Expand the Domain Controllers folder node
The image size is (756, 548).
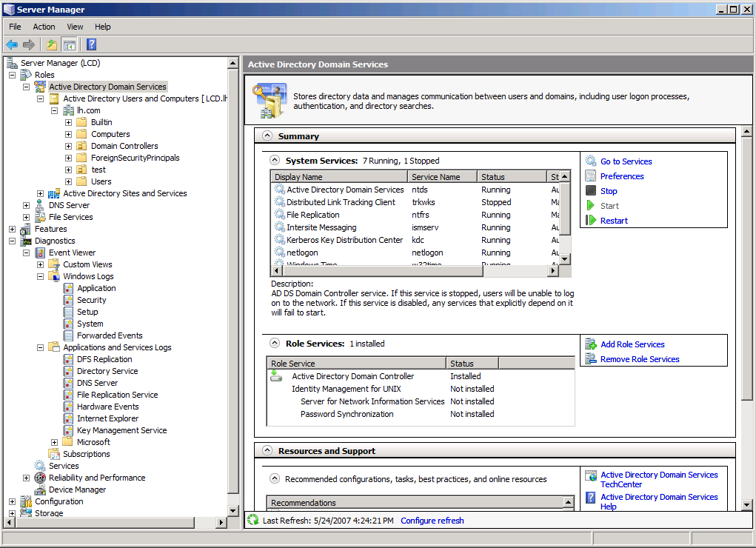tap(68, 146)
